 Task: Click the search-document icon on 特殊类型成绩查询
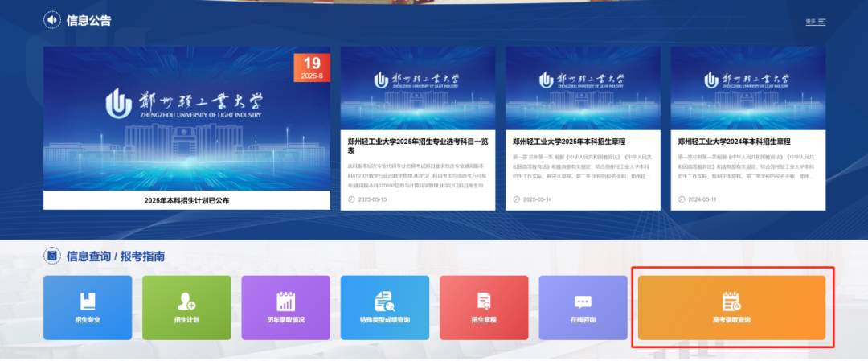(x=385, y=302)
